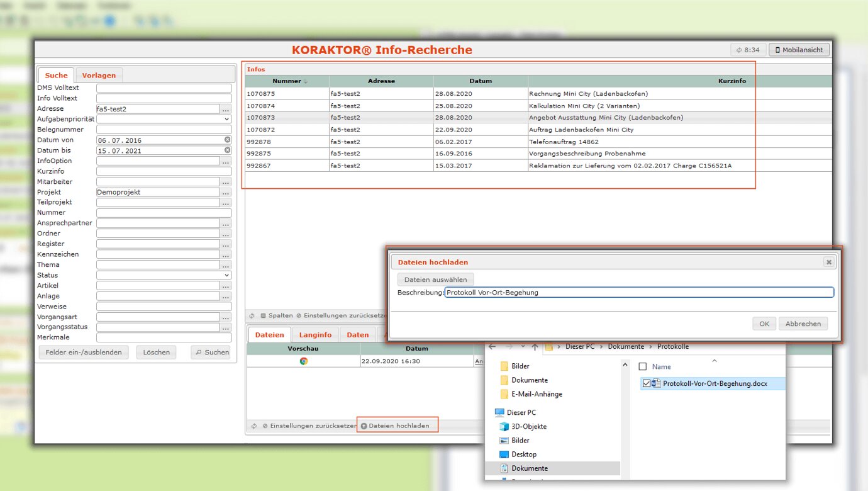The image size is (868, 491).
Task: Click the Dieser PC icon in the navigation tree
Action: coord(499,413)
